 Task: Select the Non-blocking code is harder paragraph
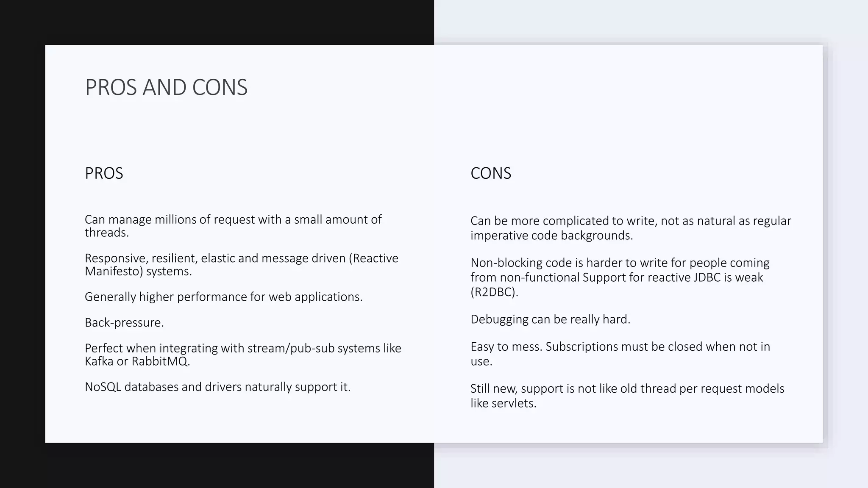620,277
